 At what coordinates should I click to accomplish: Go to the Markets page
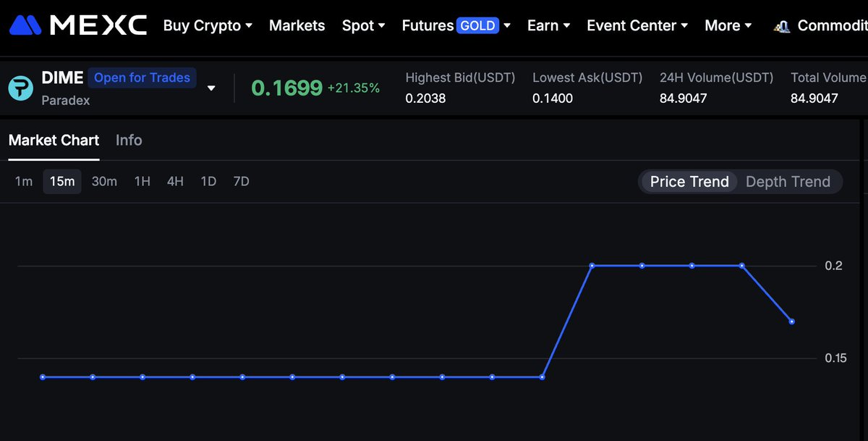(297, 25)
